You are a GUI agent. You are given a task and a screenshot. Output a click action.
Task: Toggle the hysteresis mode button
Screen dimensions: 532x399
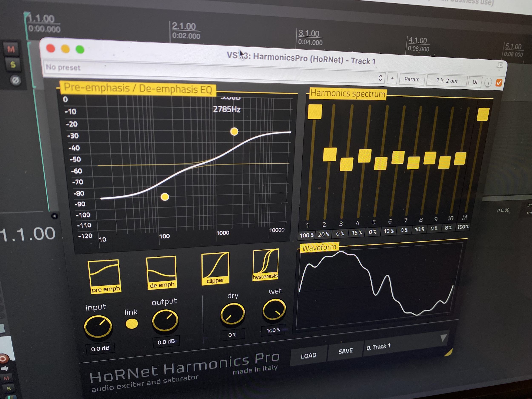(266, 265)
